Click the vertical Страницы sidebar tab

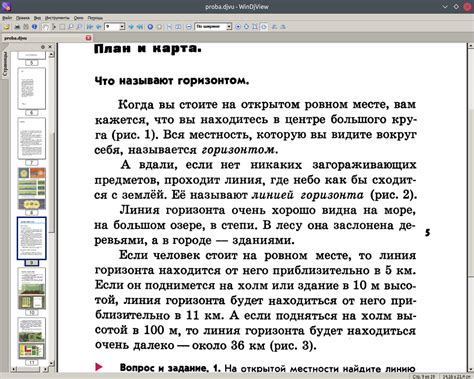coord(5,64)
